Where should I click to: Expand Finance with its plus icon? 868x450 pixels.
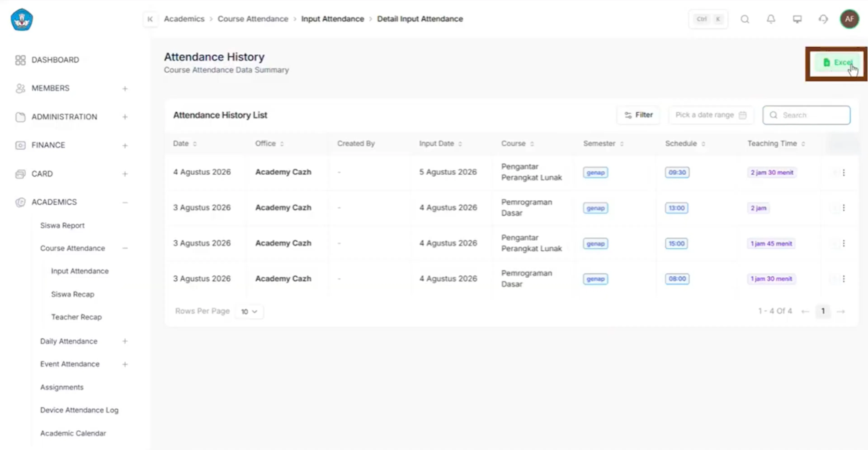(x=125, y=145)
